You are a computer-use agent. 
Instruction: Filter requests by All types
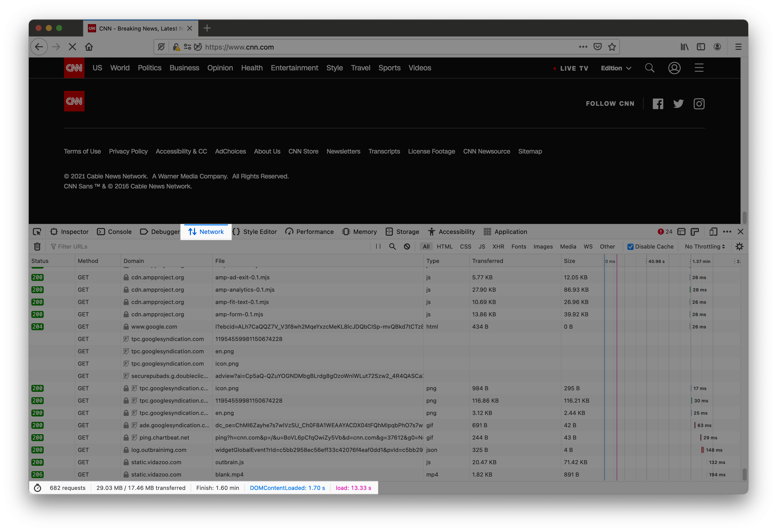click(426, 247)
